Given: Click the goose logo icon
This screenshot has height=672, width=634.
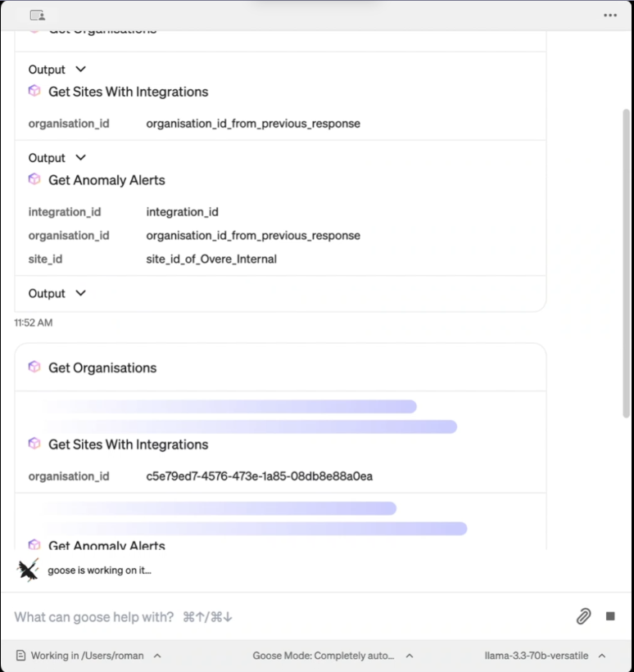Looking at the screenshot, I should (x=28, y=570).
